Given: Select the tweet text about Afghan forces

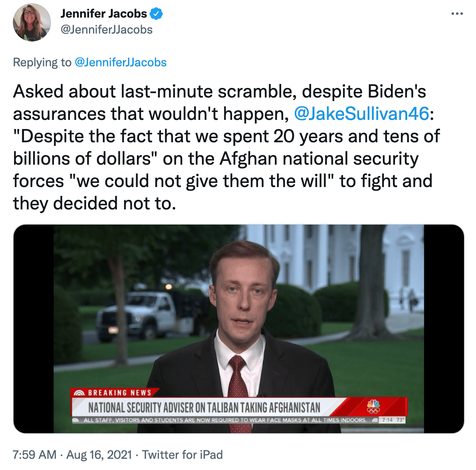Looking at the screenshot, I should tap(226, 147).
